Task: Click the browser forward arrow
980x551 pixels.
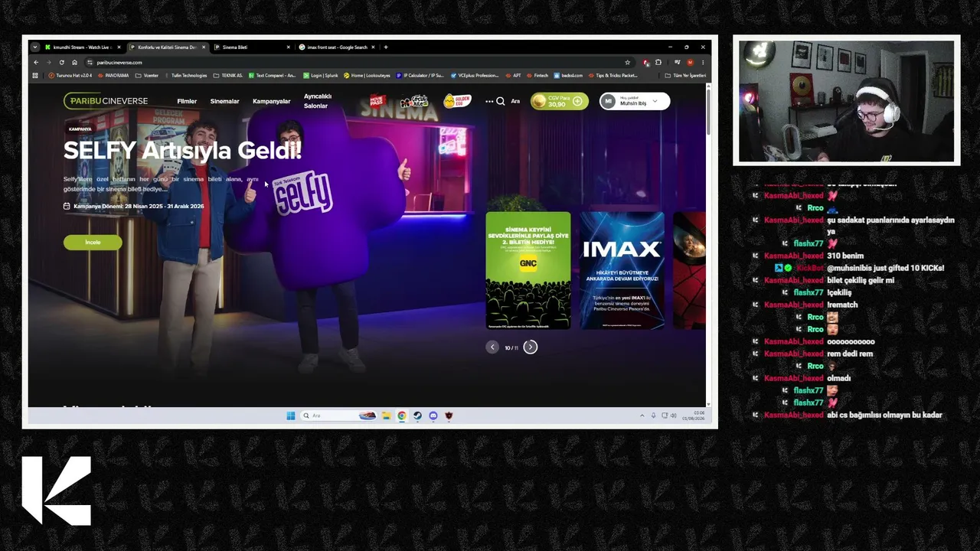Action: (48, 62)
